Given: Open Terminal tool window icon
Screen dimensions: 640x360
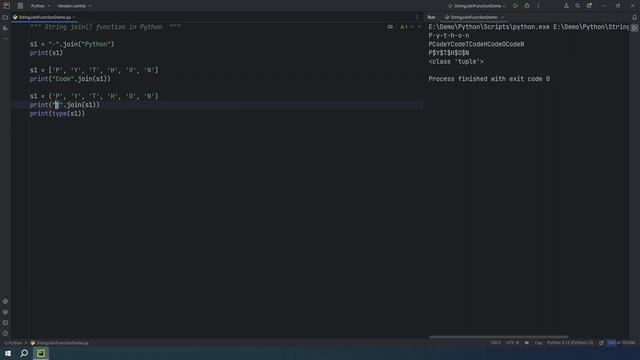Looking at the screenshot, I should 5,322.
